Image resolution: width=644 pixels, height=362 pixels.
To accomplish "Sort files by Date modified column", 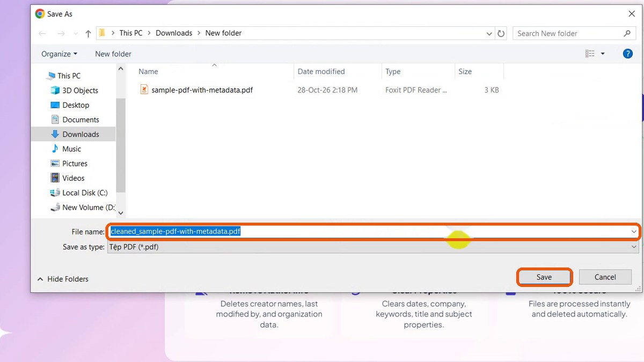I will point(321,71).
